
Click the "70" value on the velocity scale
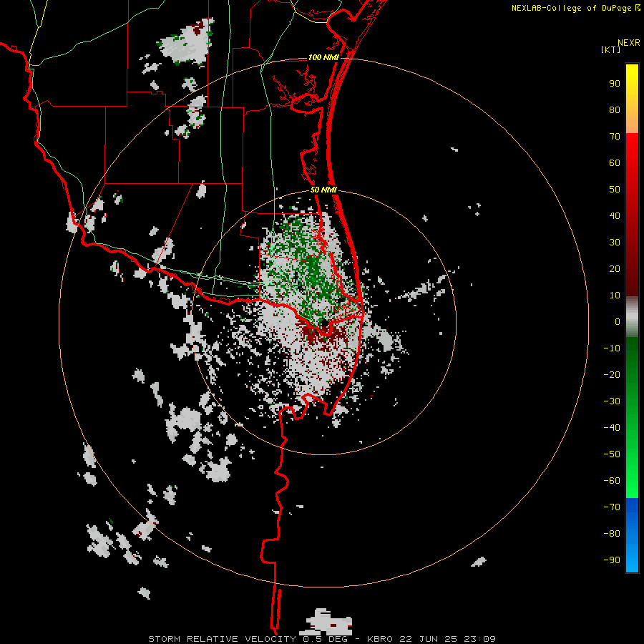[x=615, y=137]
